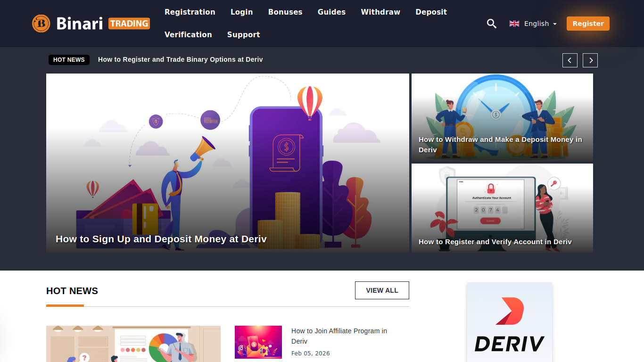Select the Withdraw menu item

pyautogui.click(x=380, y=12)
